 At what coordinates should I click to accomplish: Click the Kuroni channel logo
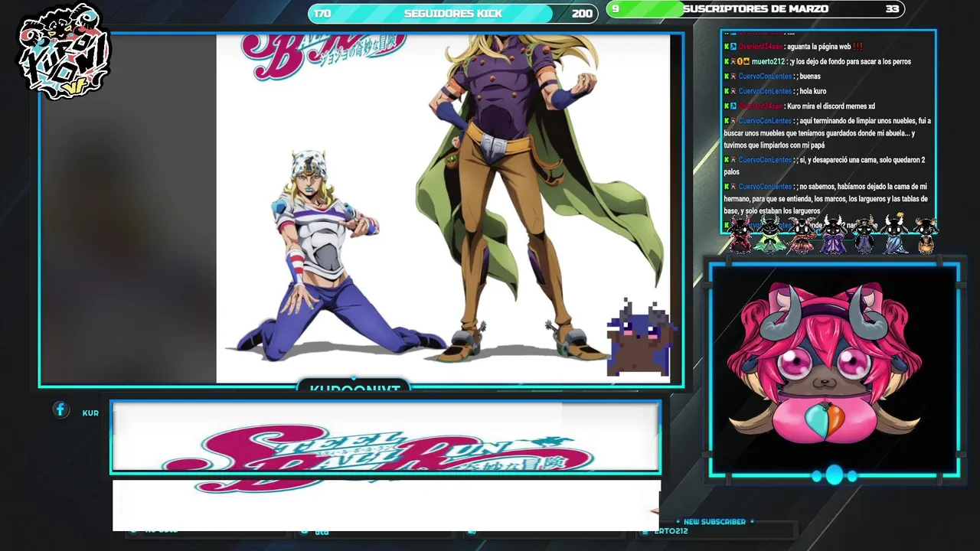pos(64,52)
